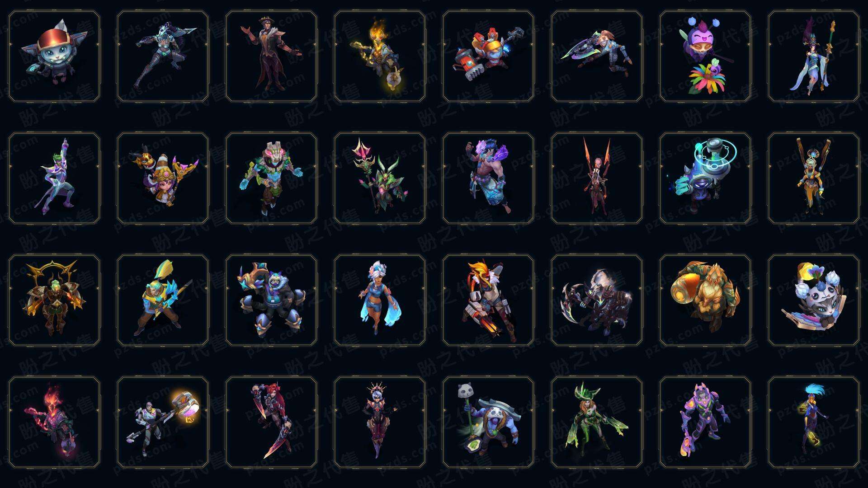Choose the purple bee with rainbow flower
Viewport: 868px width, 488px height.
[x=705, y=56]
